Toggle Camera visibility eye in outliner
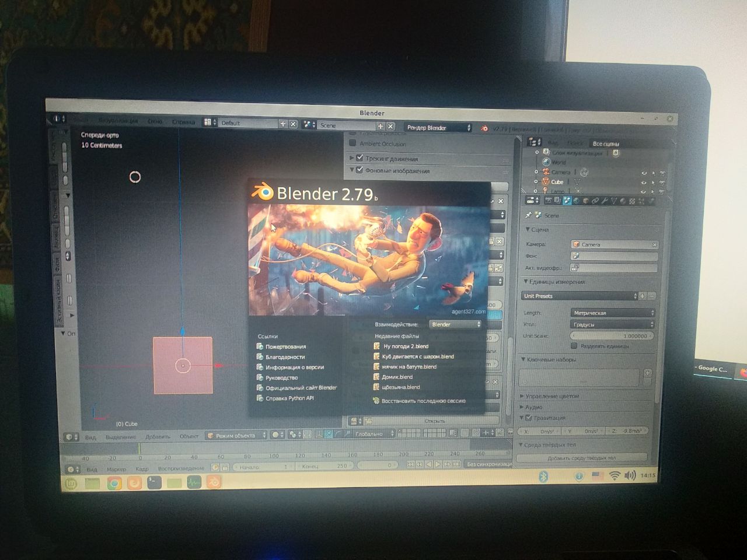 click(x=644, y=173)
